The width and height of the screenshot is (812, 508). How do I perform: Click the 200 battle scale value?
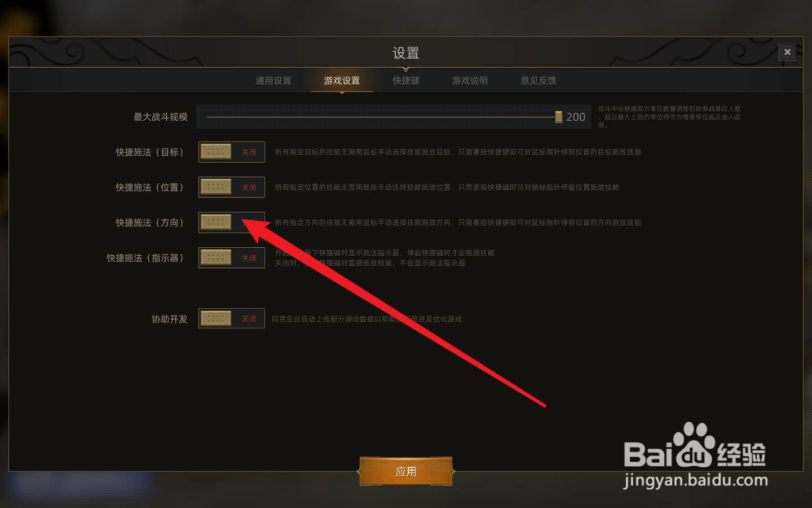(576, 117)
